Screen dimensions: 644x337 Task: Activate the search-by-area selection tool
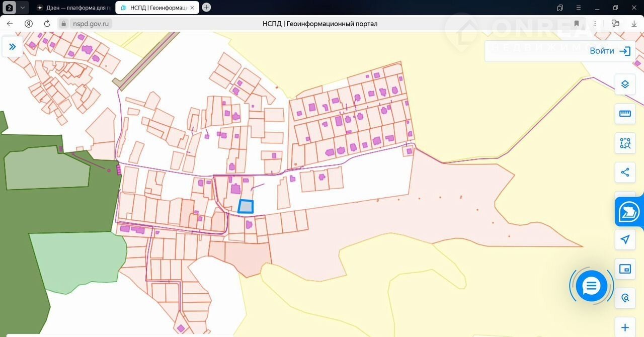point(625,143)
